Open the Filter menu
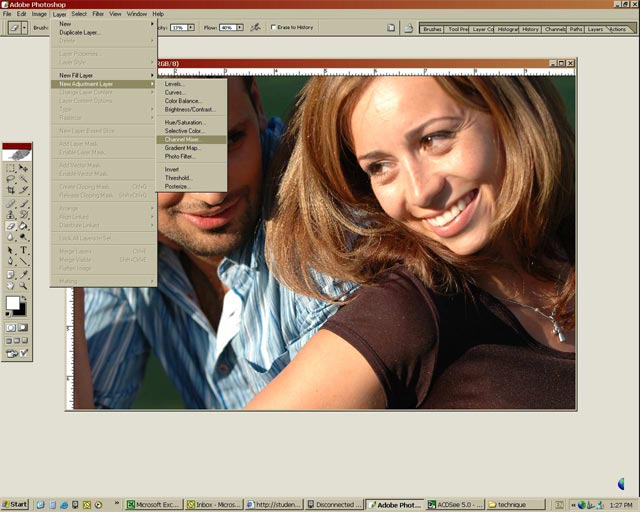This screenshot has height=512, width=640. [98, 14]
